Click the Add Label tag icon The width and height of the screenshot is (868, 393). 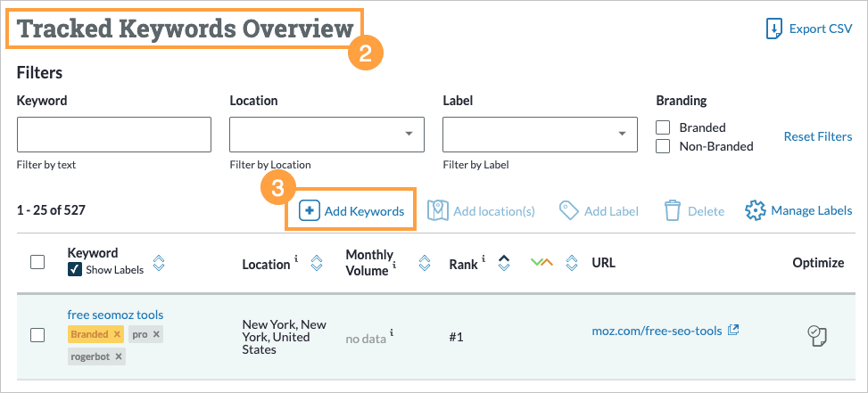tap(568, 211)
